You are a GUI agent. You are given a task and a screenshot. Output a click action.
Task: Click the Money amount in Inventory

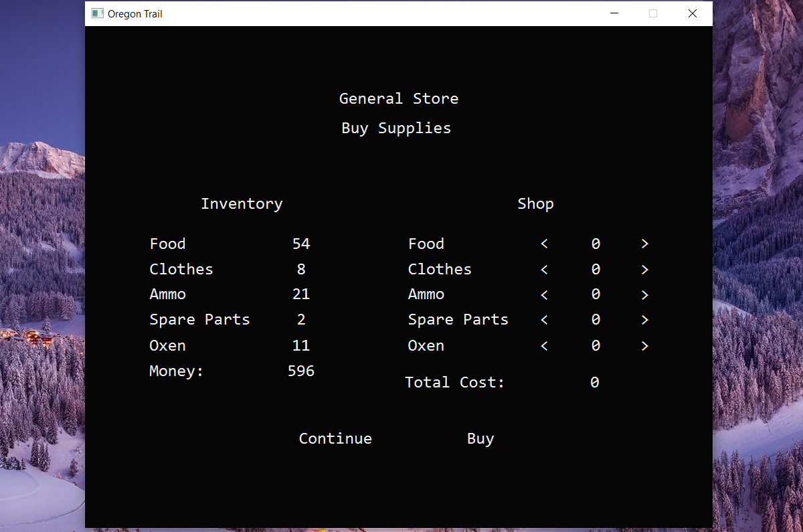click(x=301, y=371)
